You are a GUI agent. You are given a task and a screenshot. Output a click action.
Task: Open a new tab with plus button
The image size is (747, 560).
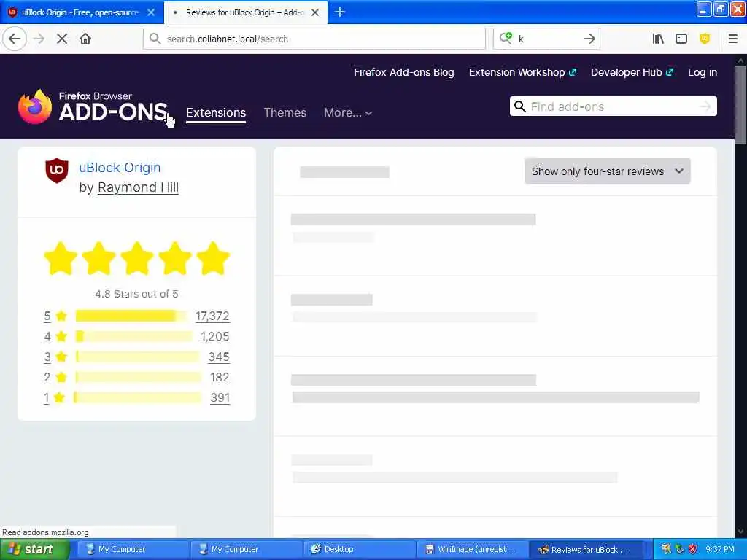340,12
